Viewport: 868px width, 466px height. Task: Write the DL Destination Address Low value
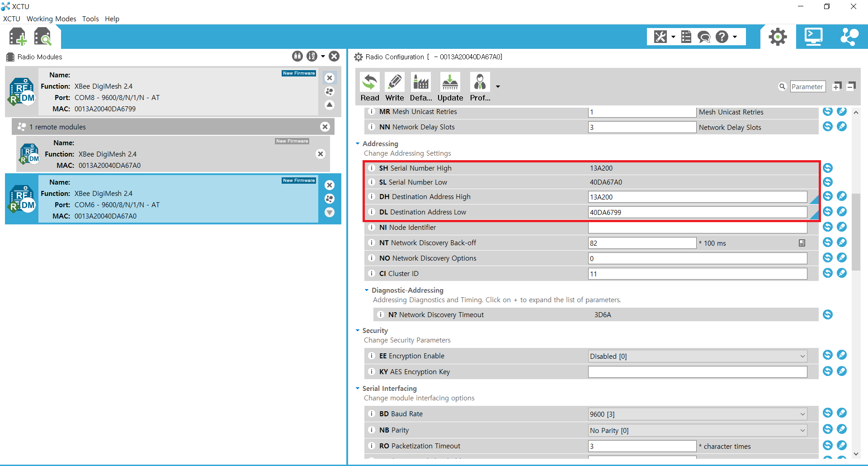pyautogui.click(x=842, y=211)
